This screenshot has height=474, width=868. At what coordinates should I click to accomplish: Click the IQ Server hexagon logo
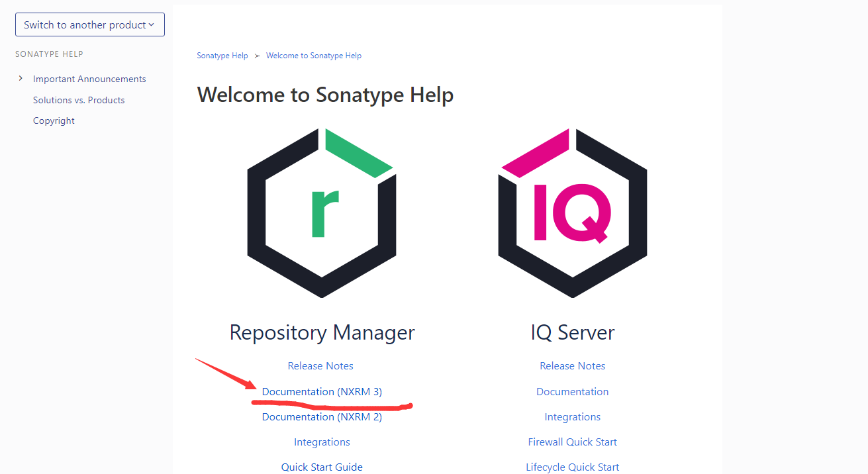point(573,213)
